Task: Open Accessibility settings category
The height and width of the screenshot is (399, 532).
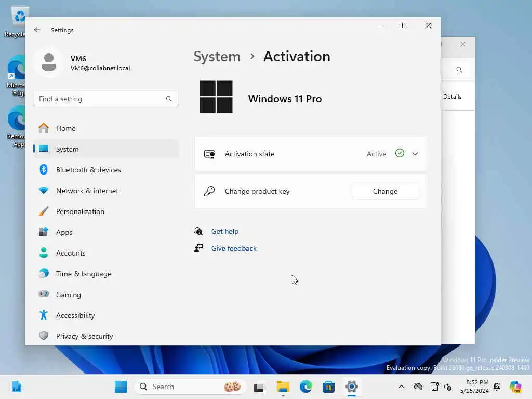Action: click(x=106, y=315)
